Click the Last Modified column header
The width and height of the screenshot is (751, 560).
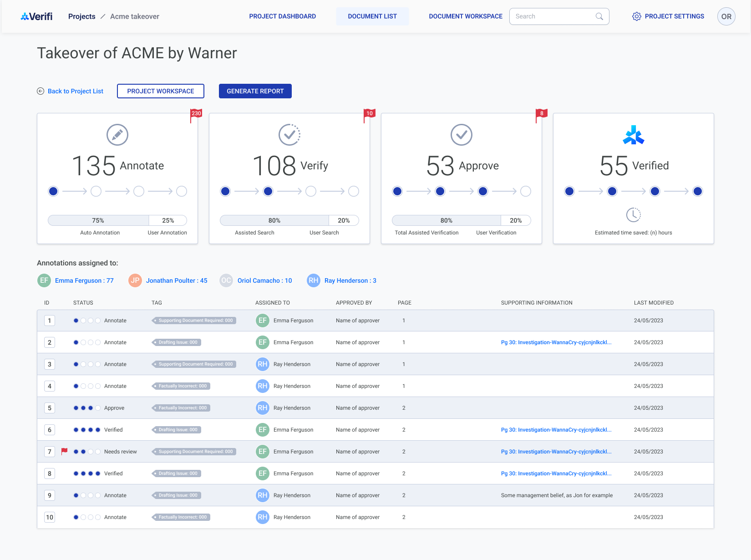click(654, 303)
